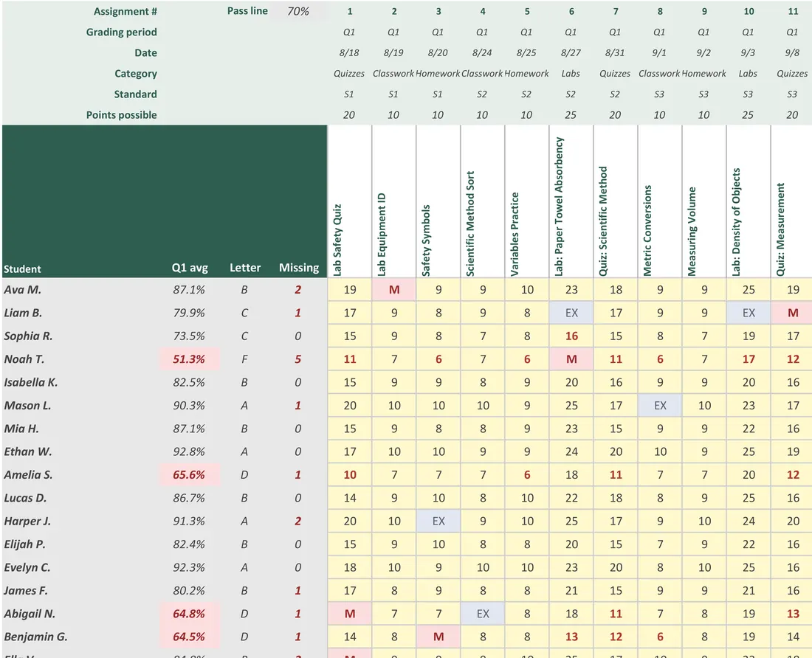Click assignment number 10 header cell
This screenshot has width=812, height=658.
click(x=749, y=11)
